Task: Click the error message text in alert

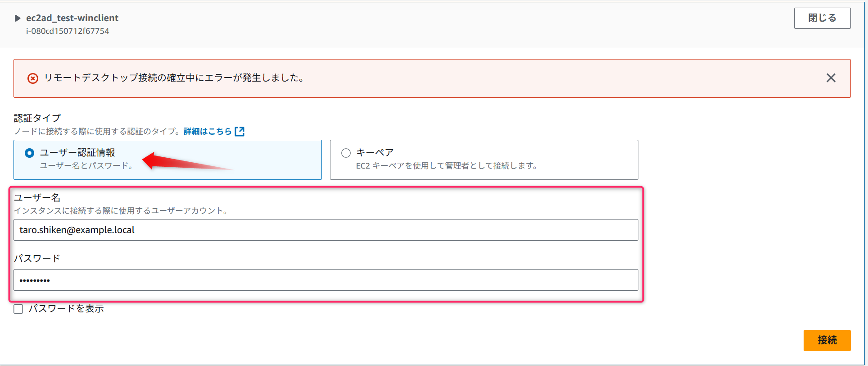Action: pos(175,78)
